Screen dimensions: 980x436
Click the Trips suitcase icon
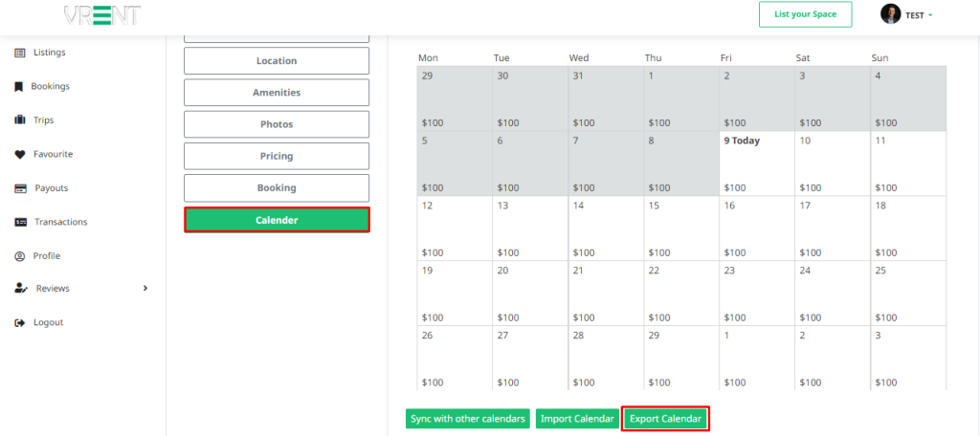19,120
